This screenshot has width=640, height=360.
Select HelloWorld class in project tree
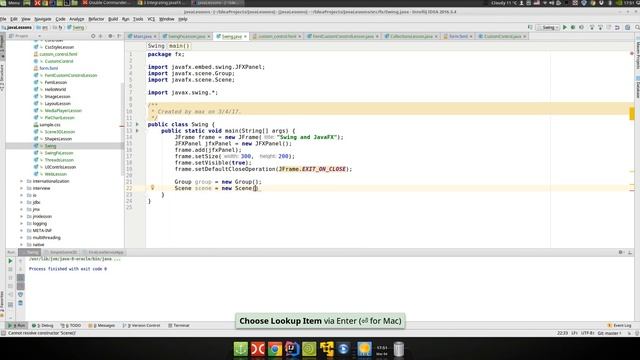click(x=55, y=89)
